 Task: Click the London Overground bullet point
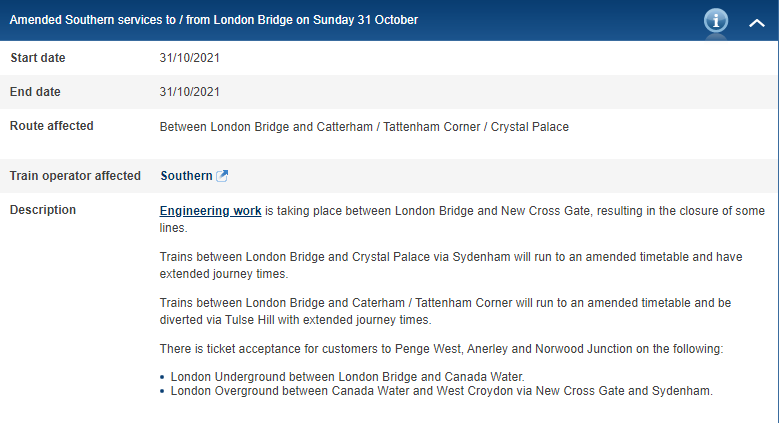(x=441, y=391)
